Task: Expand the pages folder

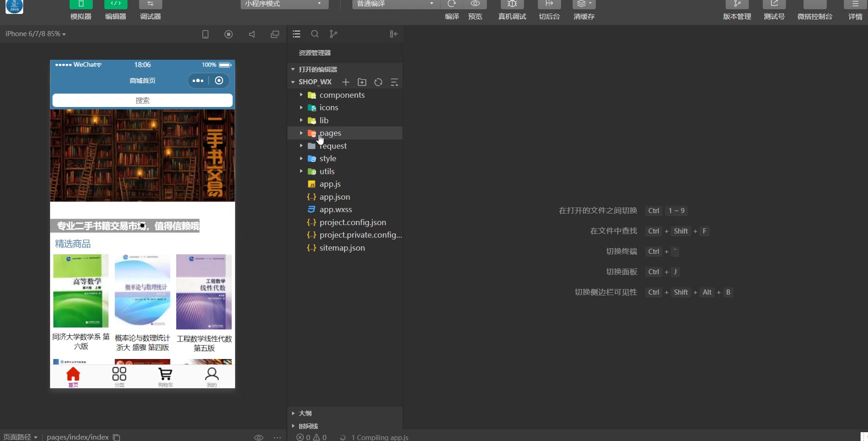Action: (345, 133)
